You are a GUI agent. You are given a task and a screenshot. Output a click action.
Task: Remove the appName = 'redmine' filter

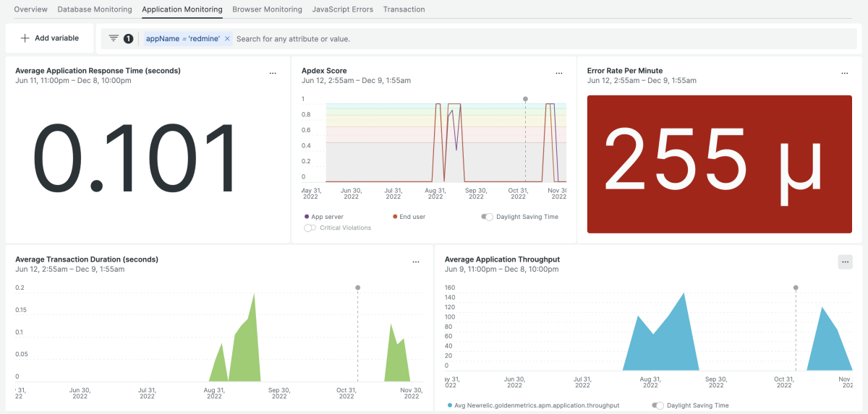pos(227,39)
